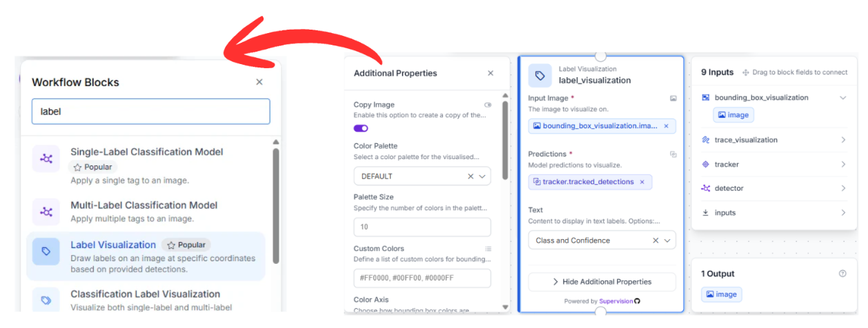The image size is (868, 328).
Task: Clear the bounding_box_visualization image input chip
Action: 666,126
